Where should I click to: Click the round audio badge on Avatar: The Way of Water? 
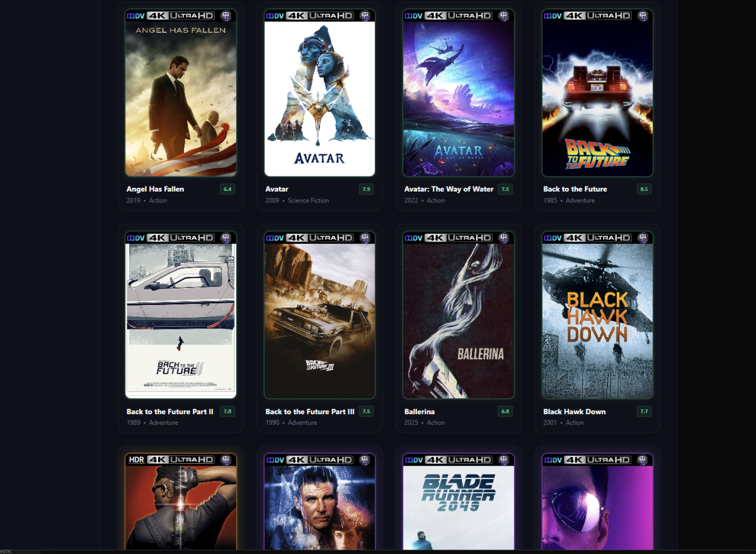[504, 16]
